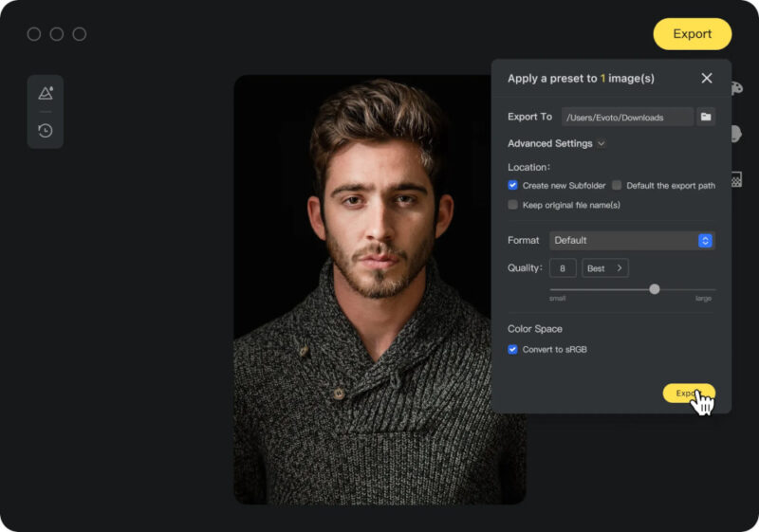The width and height of the screenshot is (759, 532).
Task: Enable Default the export path checkbox
Action: pos(617,186)
